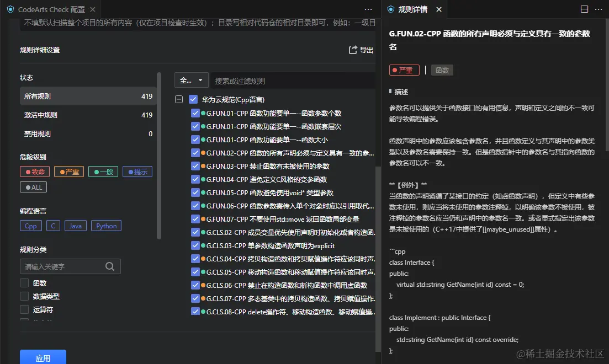This screenshot has width=609, height=364.
Task: Open rule G.FUN.06-CPP in the list
Action: (290, 206)
